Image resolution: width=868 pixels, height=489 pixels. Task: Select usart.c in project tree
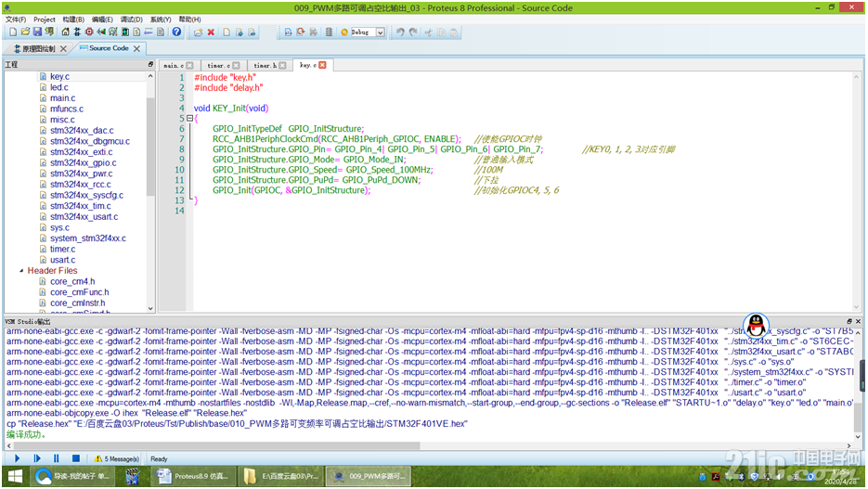pyautogui.click(x=62, y=260)
